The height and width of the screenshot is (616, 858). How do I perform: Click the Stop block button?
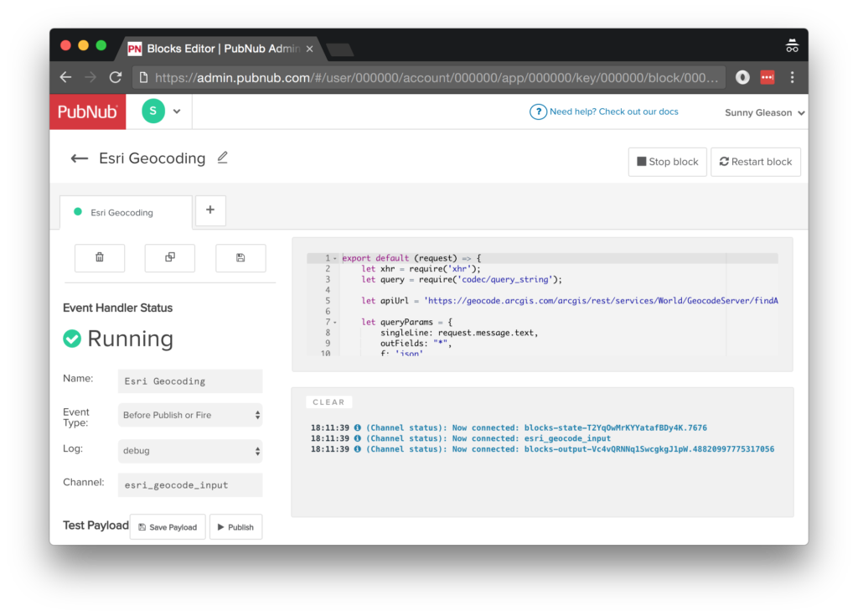668,162
